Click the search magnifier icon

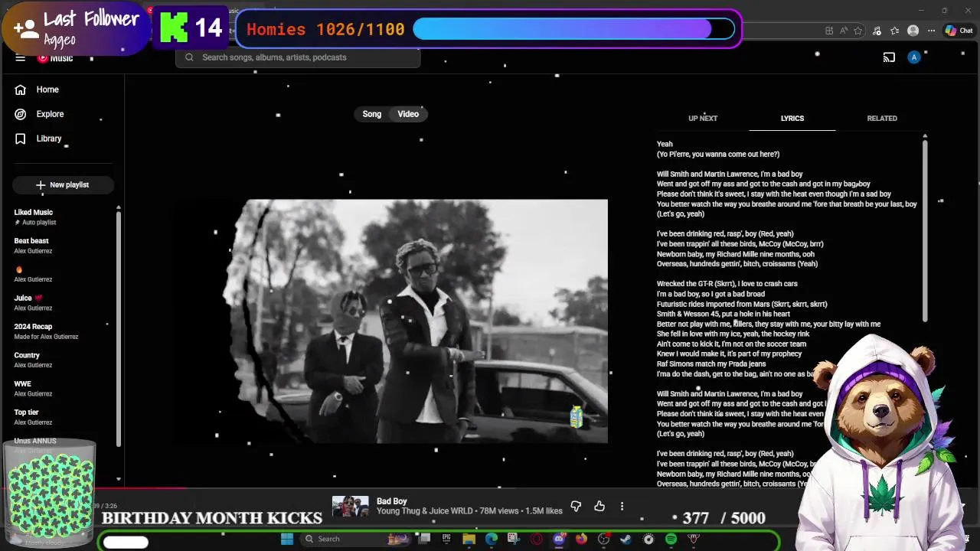(189, 57)
